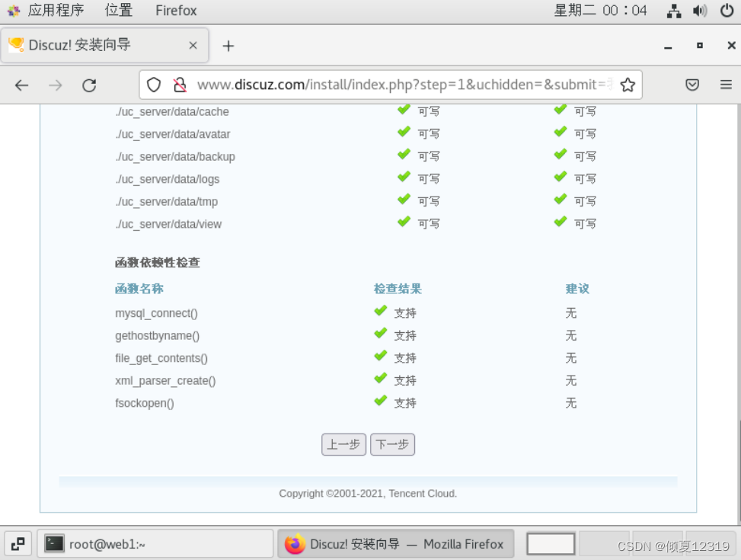Screen dimensions: 741x560
Task: Close the Discuz! 安装向导 tab
Action: click(x=193, y=46)
